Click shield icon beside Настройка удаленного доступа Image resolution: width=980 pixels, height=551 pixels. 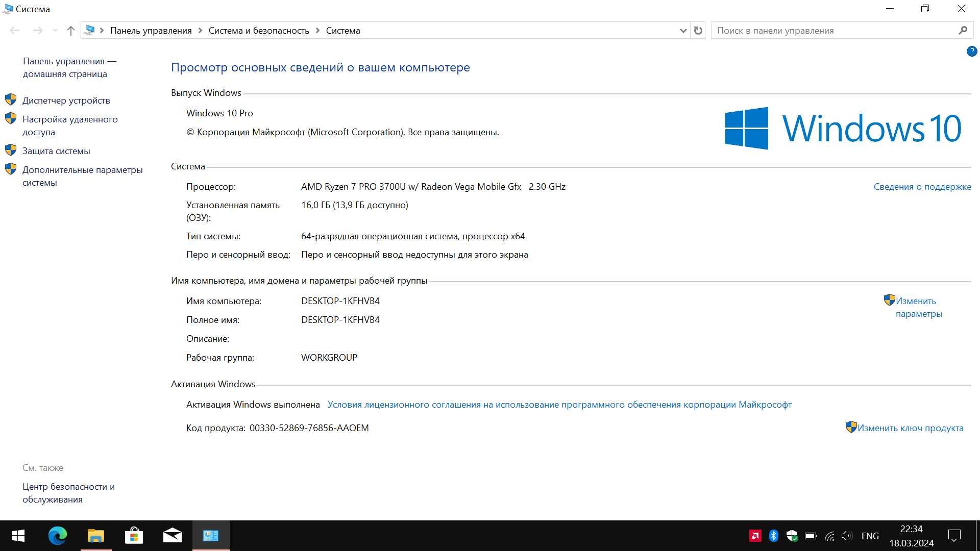tap(11, 118)
